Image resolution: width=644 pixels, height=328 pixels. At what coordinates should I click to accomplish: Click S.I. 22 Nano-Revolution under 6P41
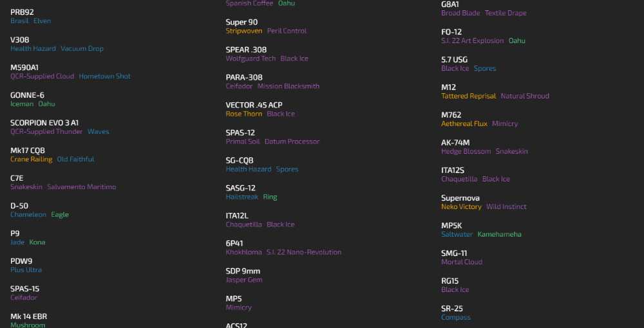(x=304, y=252)
